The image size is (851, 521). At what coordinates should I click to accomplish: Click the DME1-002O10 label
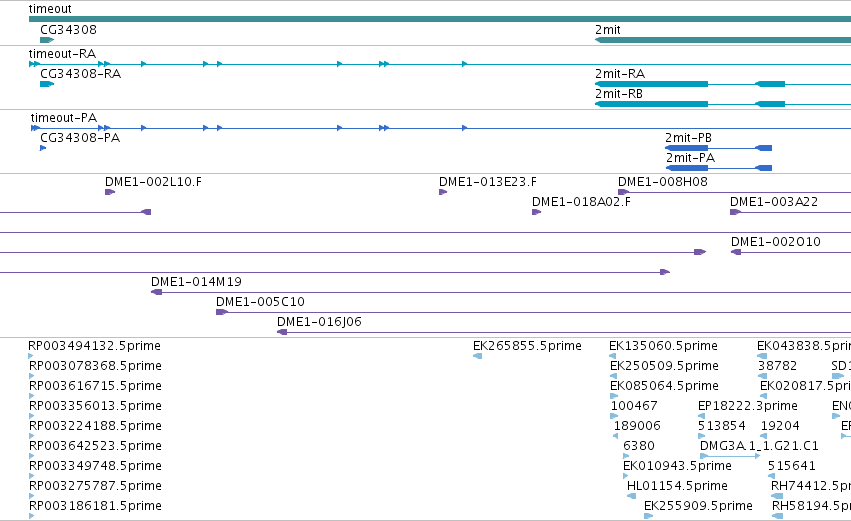click(776, 242)
